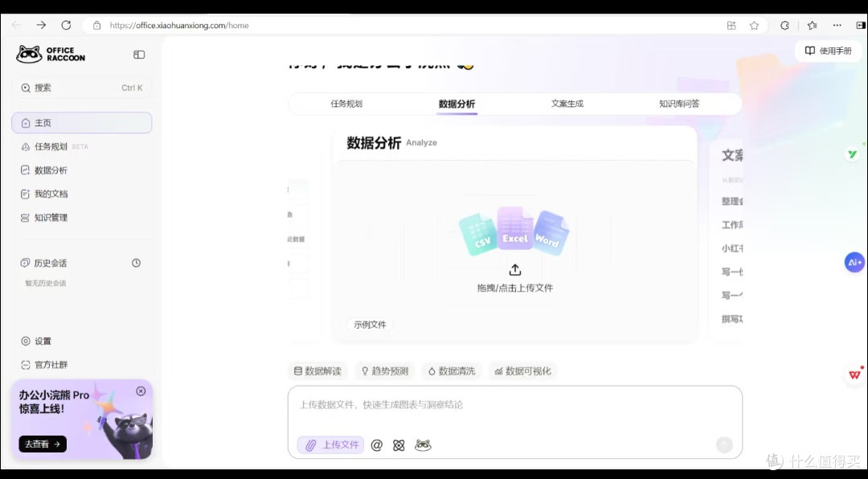
Task: Click the CSV file icon
Action: [479, 235]
